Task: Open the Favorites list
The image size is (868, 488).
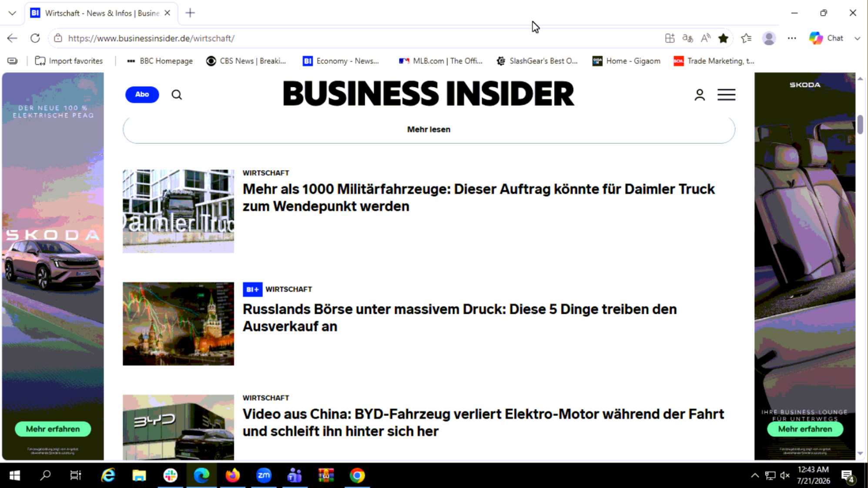Action: (x=746, y=38)
